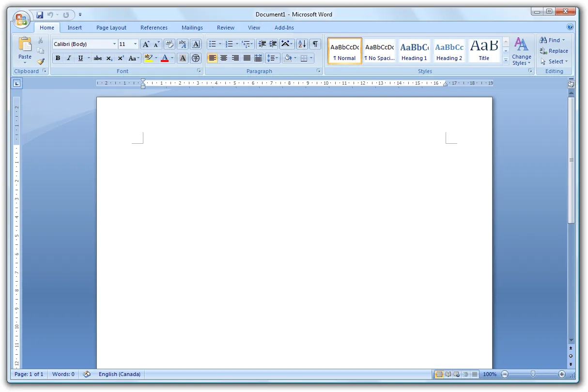Screen dimensions: 588x392
Task: Apply the Heading 1 style
Action: click(x=414, y=50)
